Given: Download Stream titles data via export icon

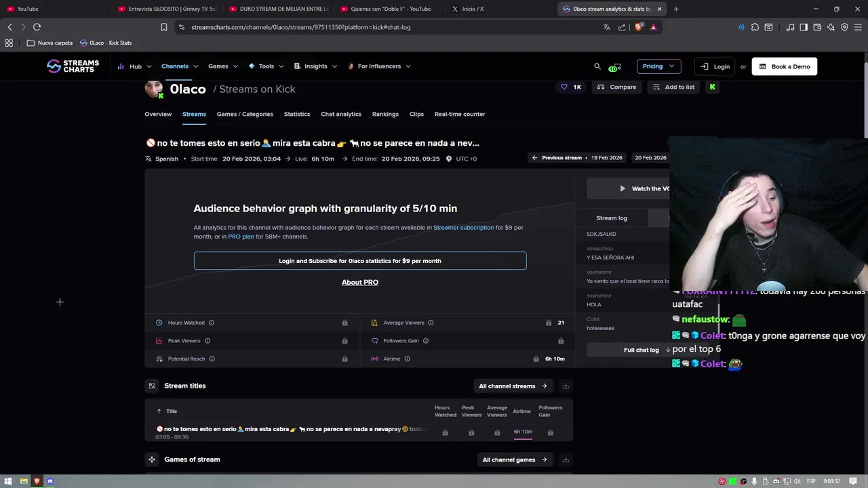Looking at the screenshot, I should click(x=566, y=386).
